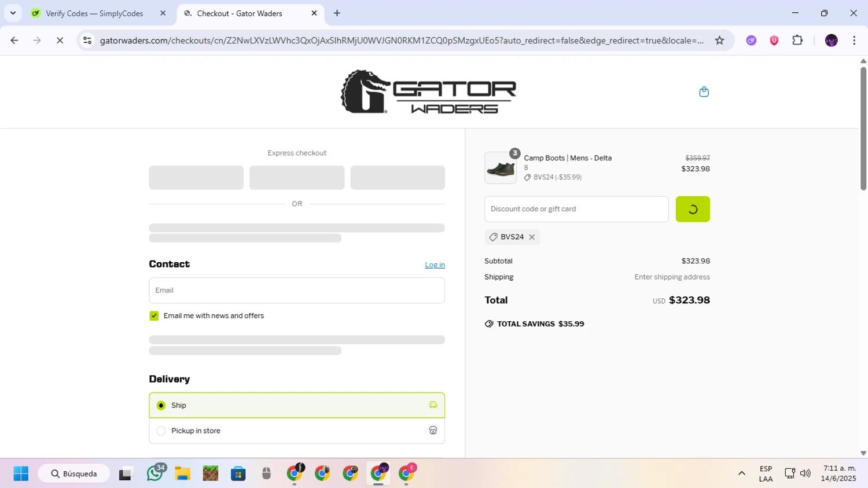Open the Chrome three-dot menu
The width and height of the screenshot is (868, 488).
point(854,41)
